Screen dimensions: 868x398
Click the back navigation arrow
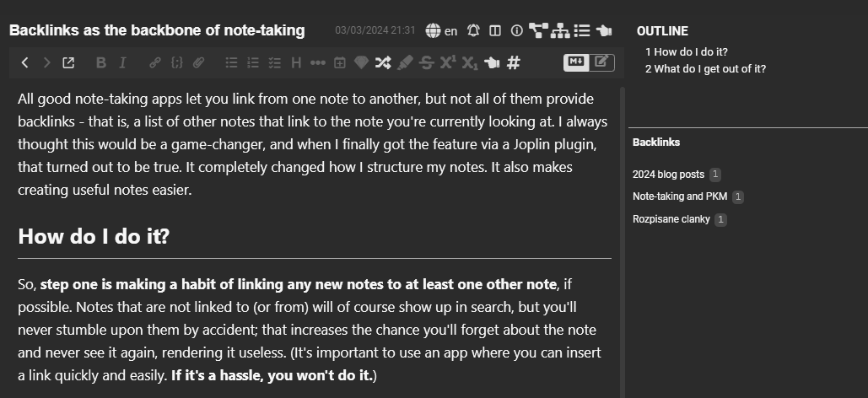coord(25,62)
